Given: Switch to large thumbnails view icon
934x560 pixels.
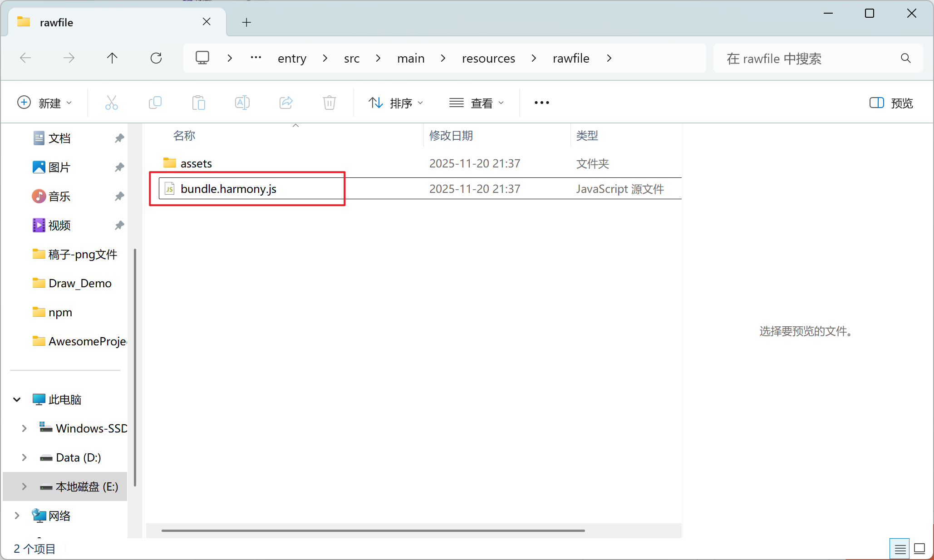Looking at the screenshot, I should point(919,549).
